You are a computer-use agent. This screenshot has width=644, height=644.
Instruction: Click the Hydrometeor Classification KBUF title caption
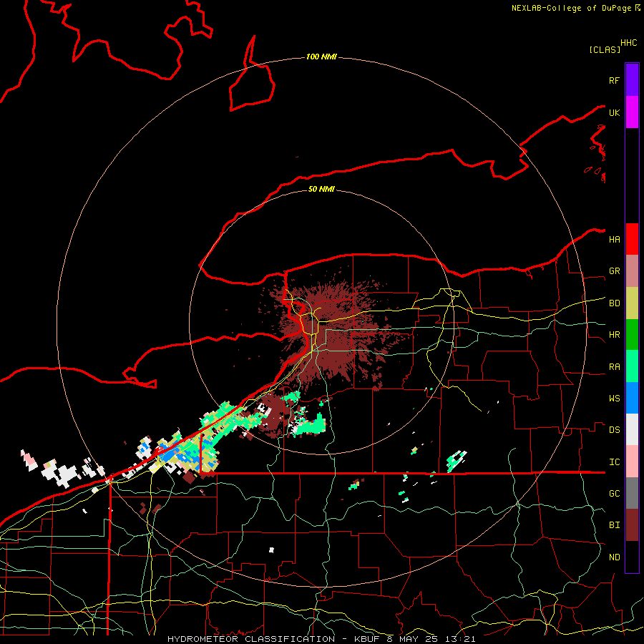pyautogui.click(x=321, y=639)
